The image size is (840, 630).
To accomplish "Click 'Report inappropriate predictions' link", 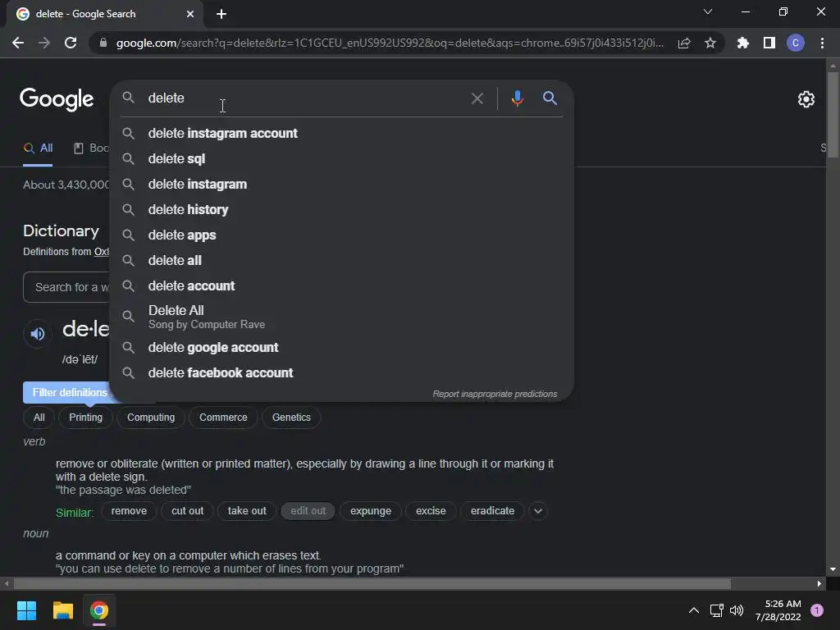I will coord(495,394).
